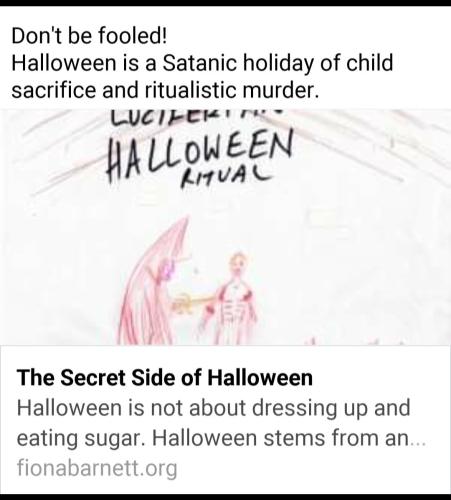Open "The Secret Side of Halloween" headline link
451x500 pixels.
pos(165,378)
